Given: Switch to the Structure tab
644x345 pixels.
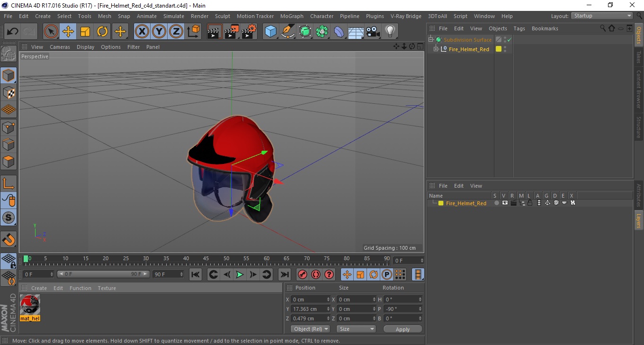Looking at the screenshot, I should 638,127.
